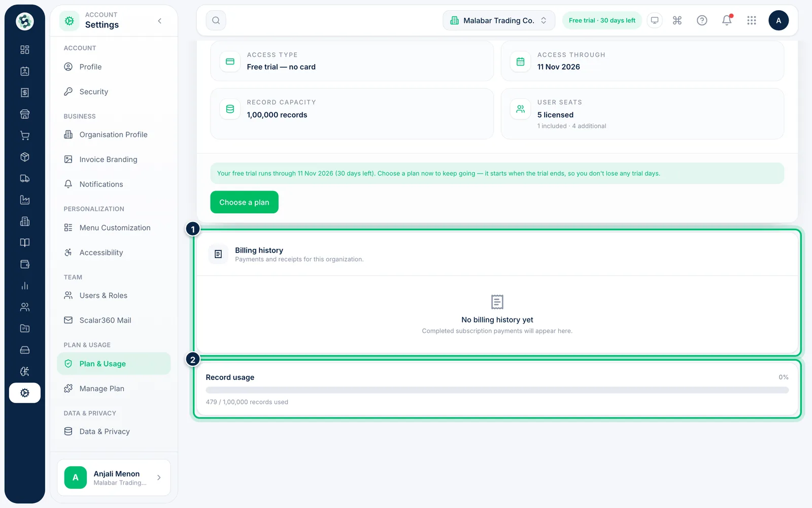Open the Malabar Trading Co. organisation switcher

(x=499, y=20)
